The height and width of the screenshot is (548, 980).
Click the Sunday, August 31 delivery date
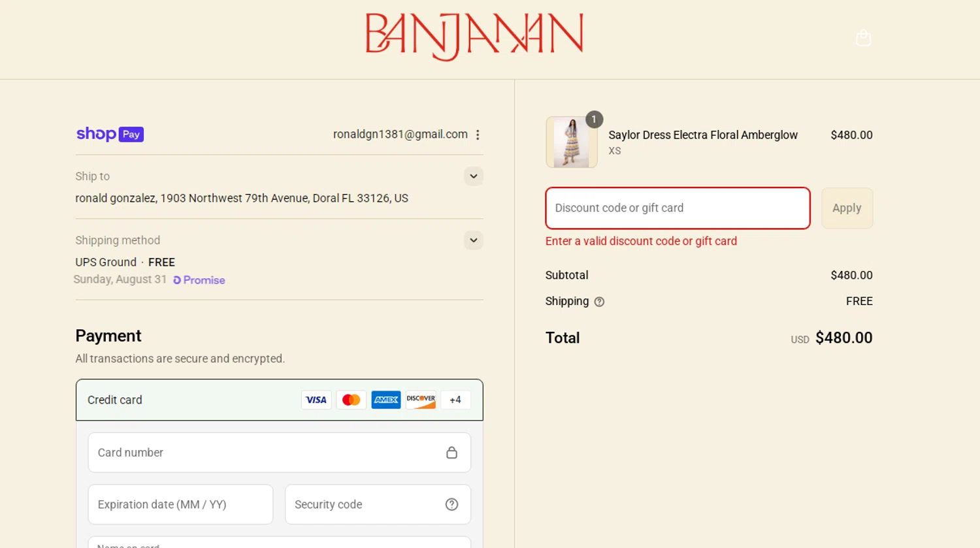(x=120, y=280)
